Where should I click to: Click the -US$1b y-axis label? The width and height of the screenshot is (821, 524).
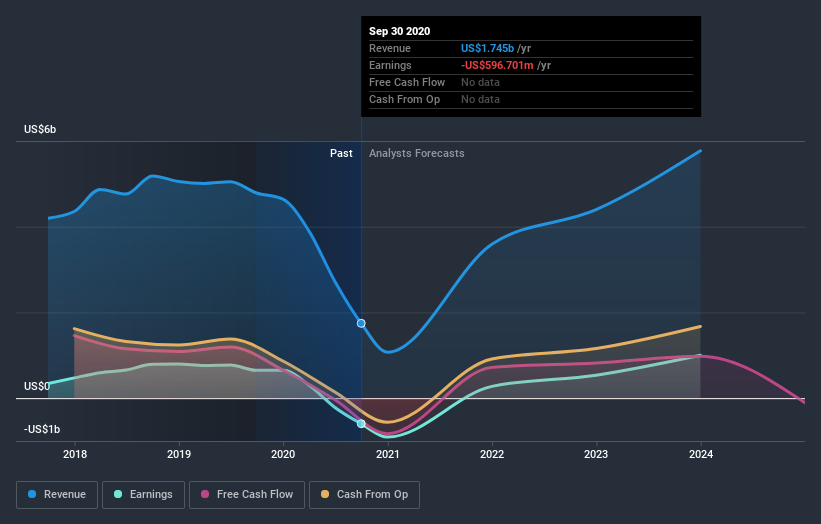tap(42, 429)
